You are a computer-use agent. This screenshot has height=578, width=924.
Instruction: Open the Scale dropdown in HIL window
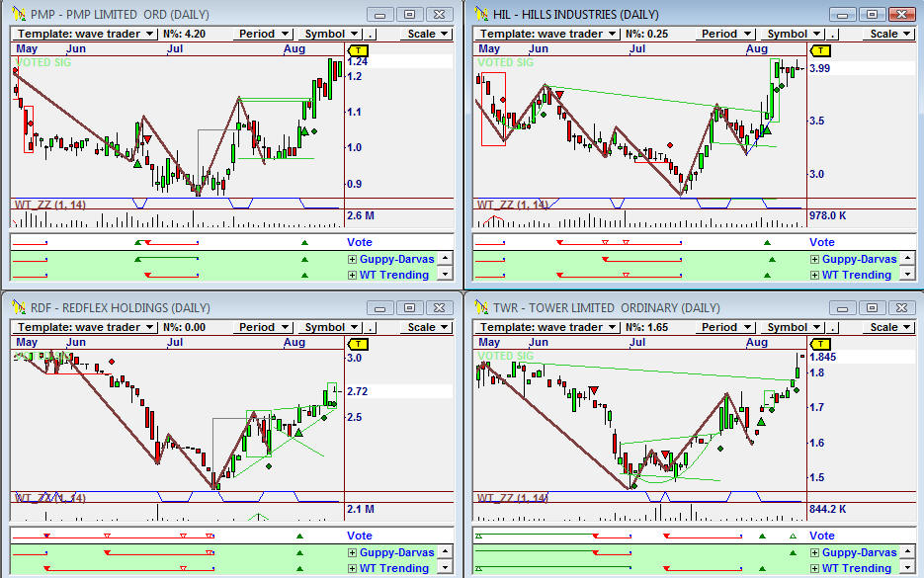[890, 34]
